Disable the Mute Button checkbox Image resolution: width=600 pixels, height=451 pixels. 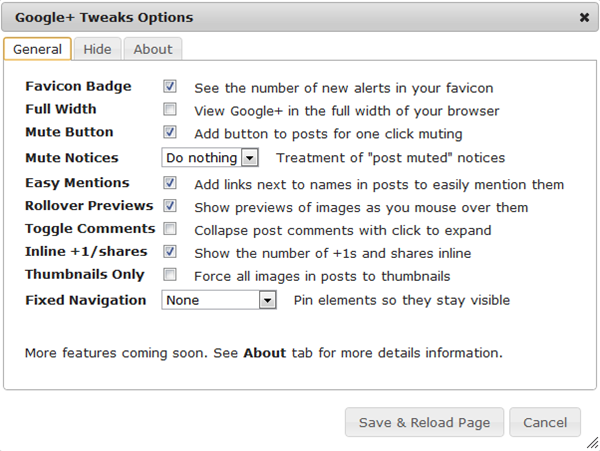click(x=170, y=132)
